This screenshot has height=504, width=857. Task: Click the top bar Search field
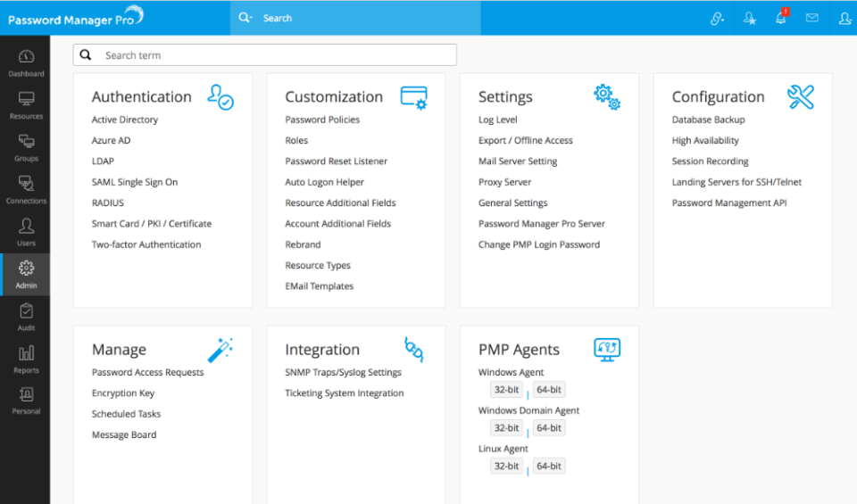coord(355,18)
